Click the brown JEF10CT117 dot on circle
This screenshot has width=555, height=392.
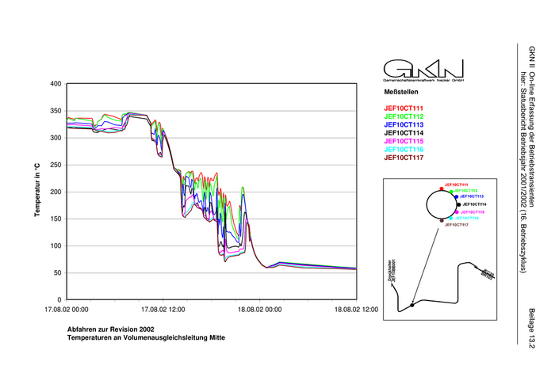tap(442, 221)
